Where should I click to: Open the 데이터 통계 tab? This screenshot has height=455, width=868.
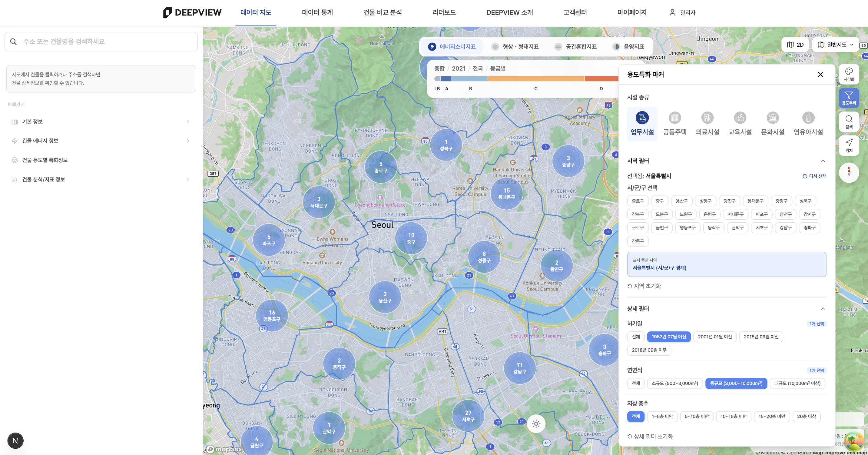tap(317, 12)
